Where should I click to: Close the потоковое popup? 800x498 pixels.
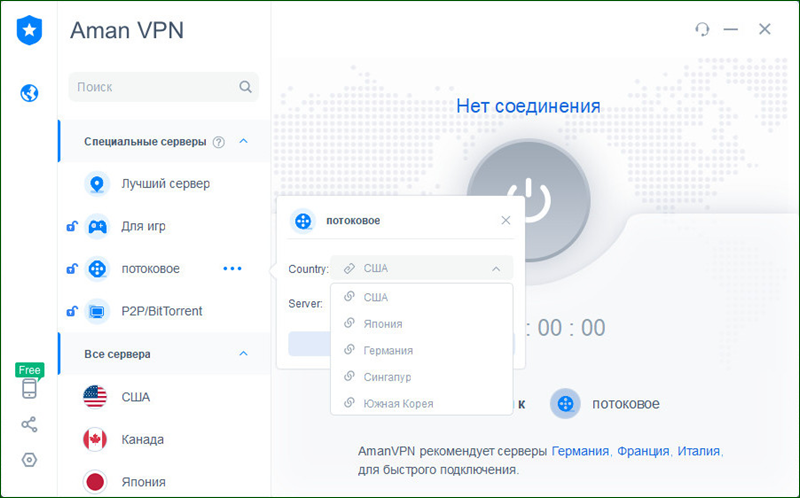pyautogui.click(x=506, y=220)
